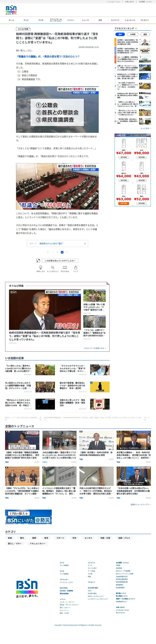This screenshot has height=644, width=156.
Task: Click the お問い合わせ top link
Action: click(x=130, y=2)
